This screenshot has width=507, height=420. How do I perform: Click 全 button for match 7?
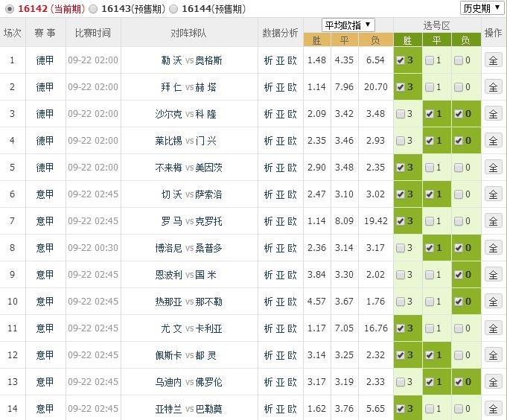[x=493, y=221]
